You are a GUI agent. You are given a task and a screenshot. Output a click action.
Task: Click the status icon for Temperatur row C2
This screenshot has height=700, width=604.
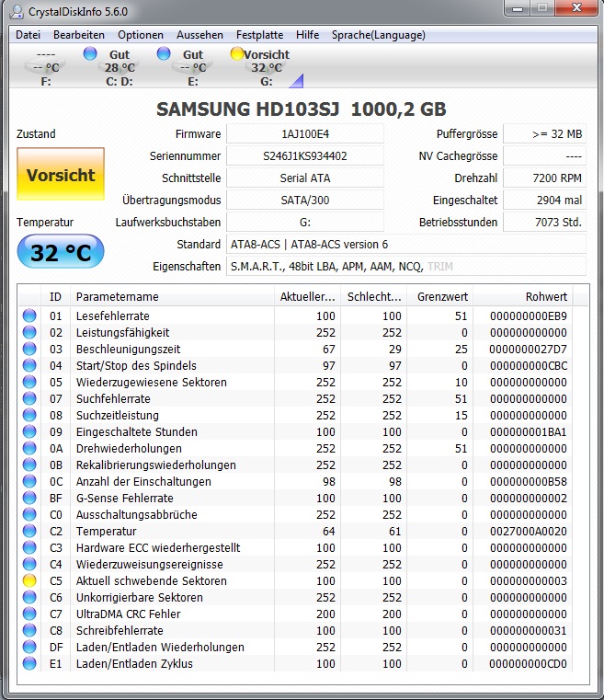[x=29, y=531]
